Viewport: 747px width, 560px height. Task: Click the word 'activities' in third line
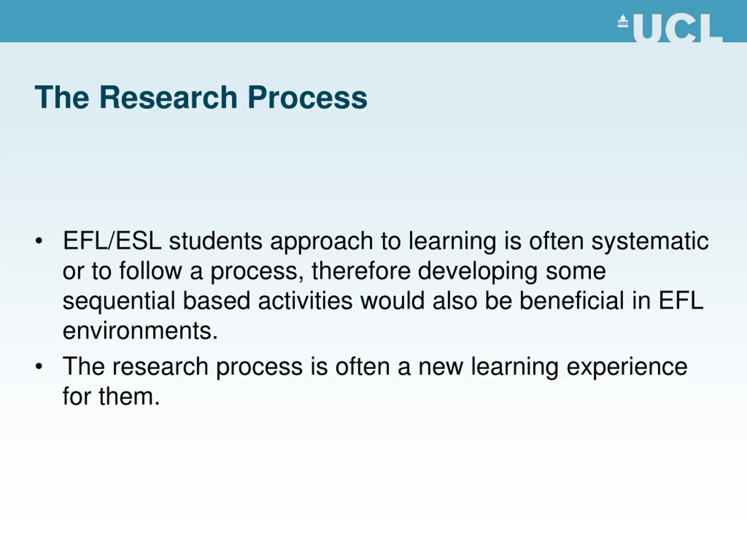305,300
